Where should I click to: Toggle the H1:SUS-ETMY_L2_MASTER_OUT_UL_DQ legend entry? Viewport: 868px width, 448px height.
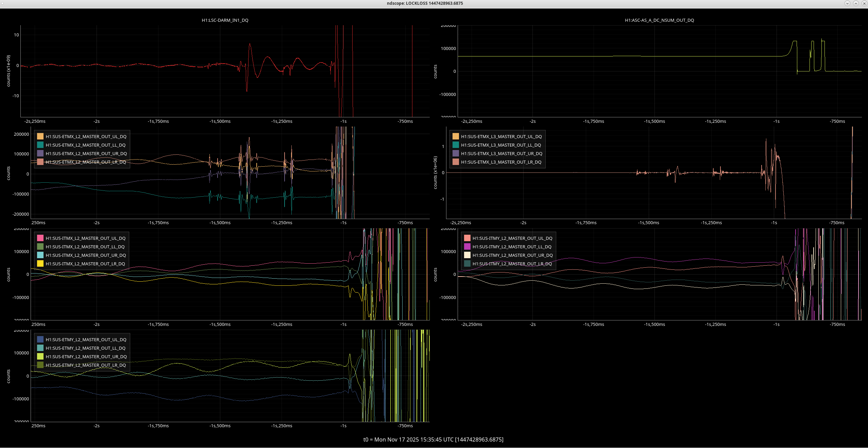coord(86,339)
